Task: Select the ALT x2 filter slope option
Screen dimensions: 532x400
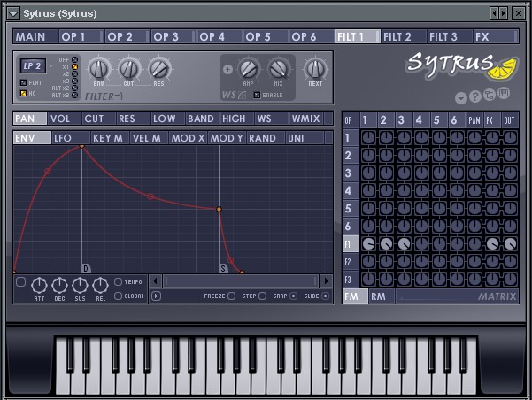Action: point(74,88)
